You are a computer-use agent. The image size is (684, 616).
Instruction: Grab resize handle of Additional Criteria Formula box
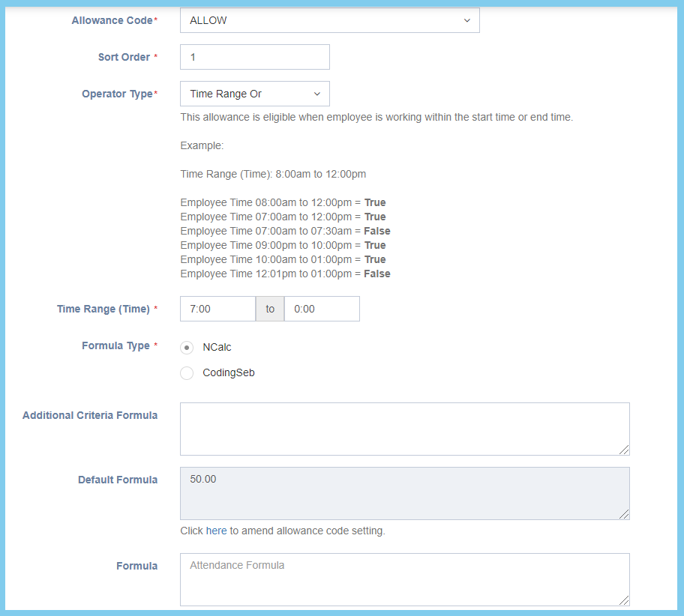(624, 450)
